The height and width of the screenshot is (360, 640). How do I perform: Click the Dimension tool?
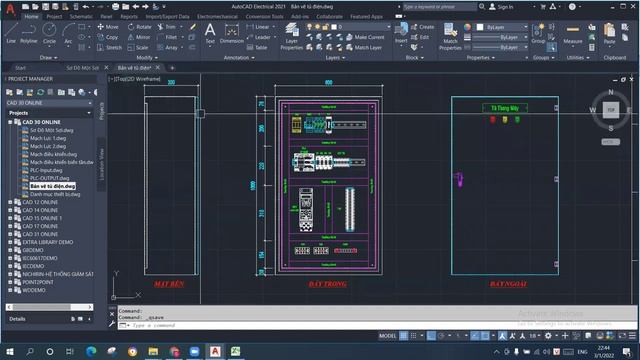click(231, 33)
